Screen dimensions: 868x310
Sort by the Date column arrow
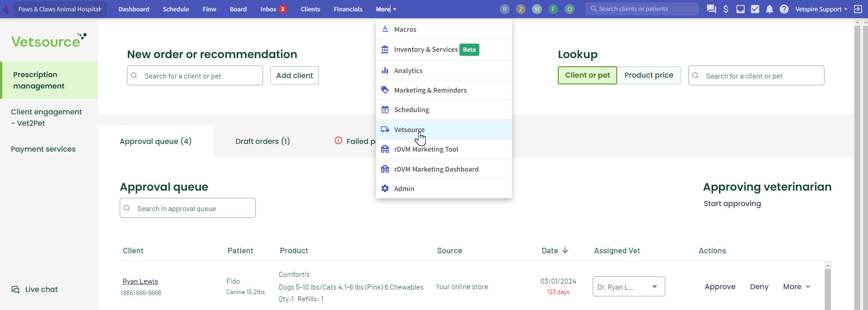click(565, 251)
